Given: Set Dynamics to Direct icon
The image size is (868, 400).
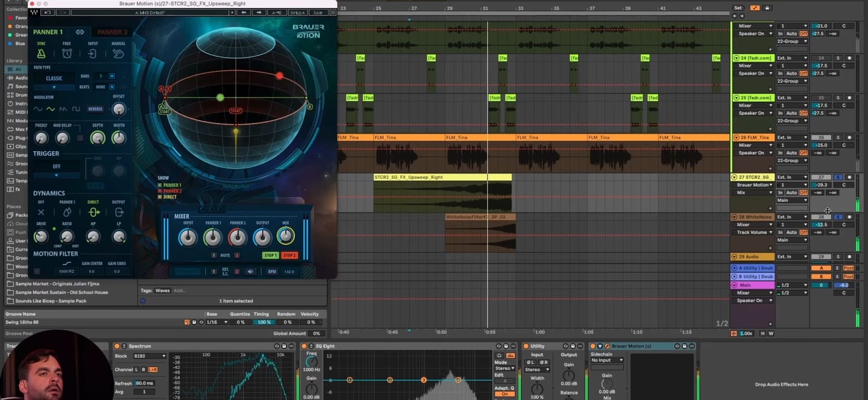Looking at the screenshot, I should point(93,212).
